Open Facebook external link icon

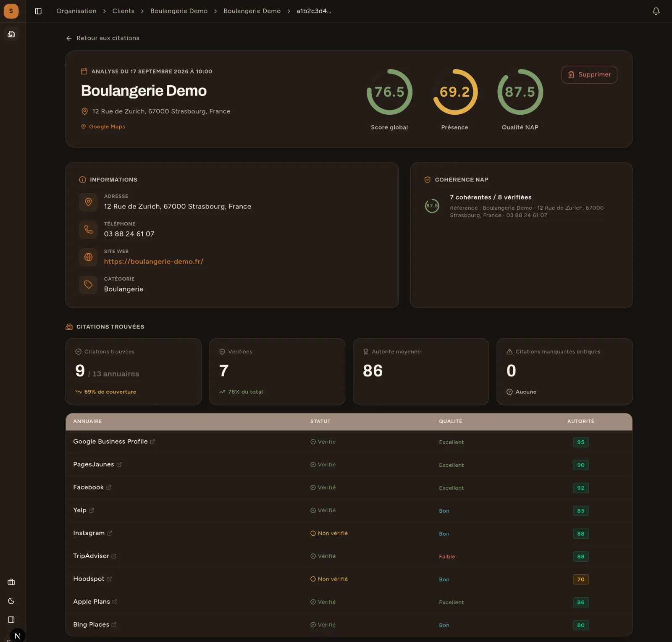(109, 487)
